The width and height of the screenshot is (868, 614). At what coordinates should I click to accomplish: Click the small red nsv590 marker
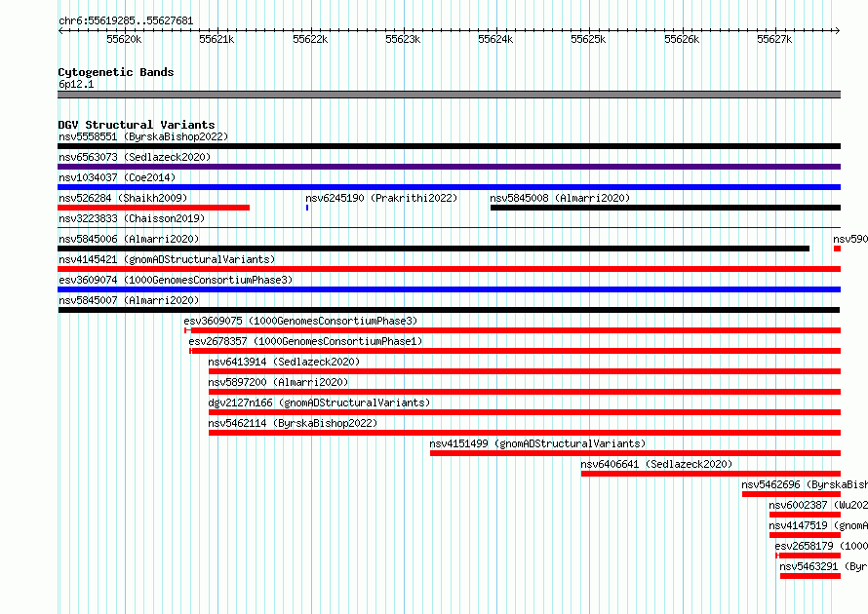coord(837,249)
